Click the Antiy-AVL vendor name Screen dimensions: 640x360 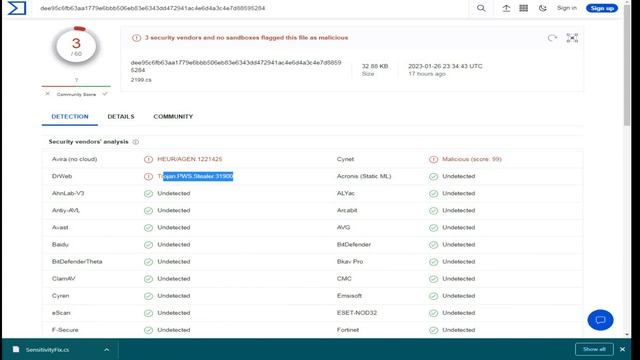66,211
